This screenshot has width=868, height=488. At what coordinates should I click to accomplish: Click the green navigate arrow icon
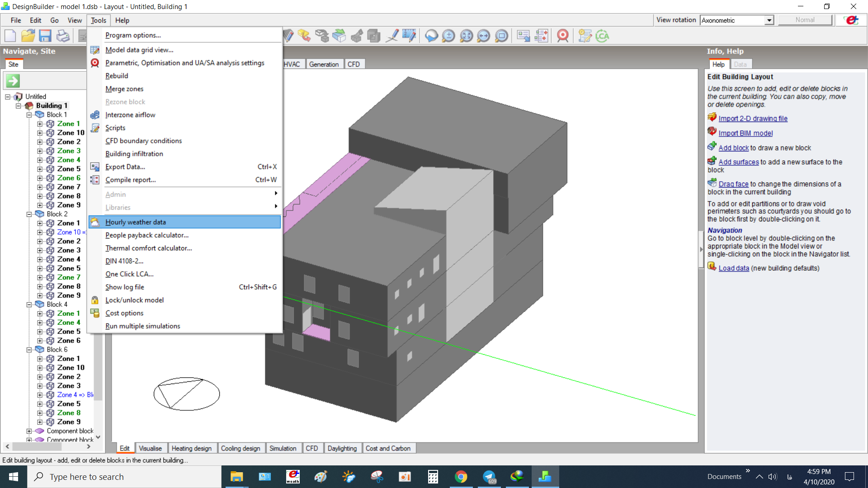click(x=13, y=81)
